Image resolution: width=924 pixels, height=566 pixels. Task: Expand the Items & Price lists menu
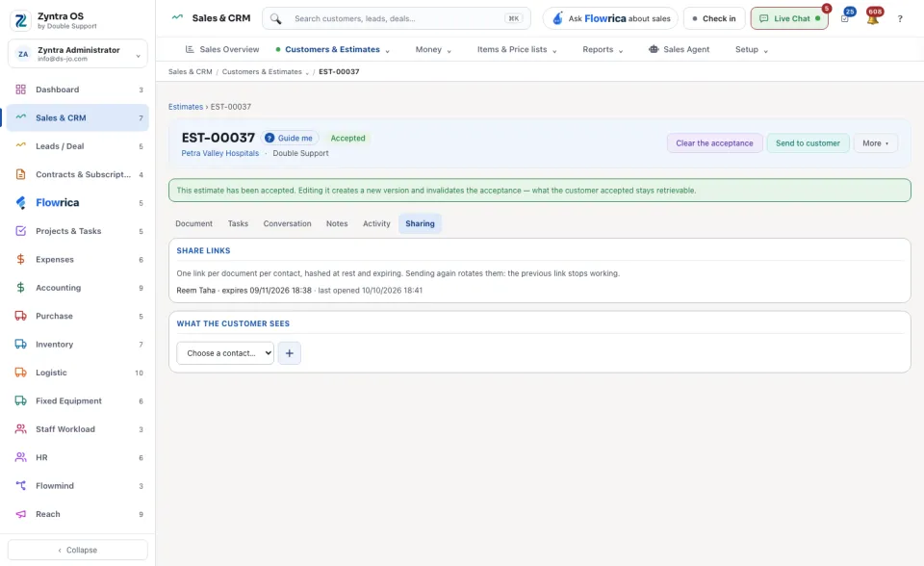point(517,49)
